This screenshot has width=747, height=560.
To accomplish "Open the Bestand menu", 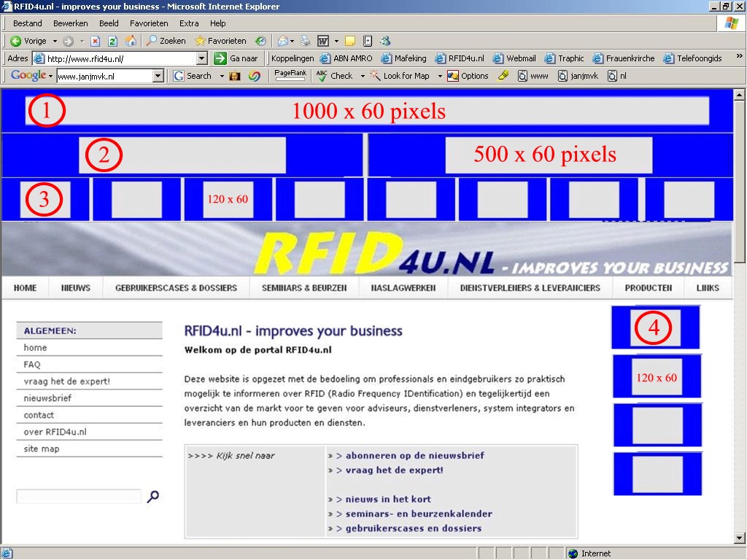I will coord(28,23).
